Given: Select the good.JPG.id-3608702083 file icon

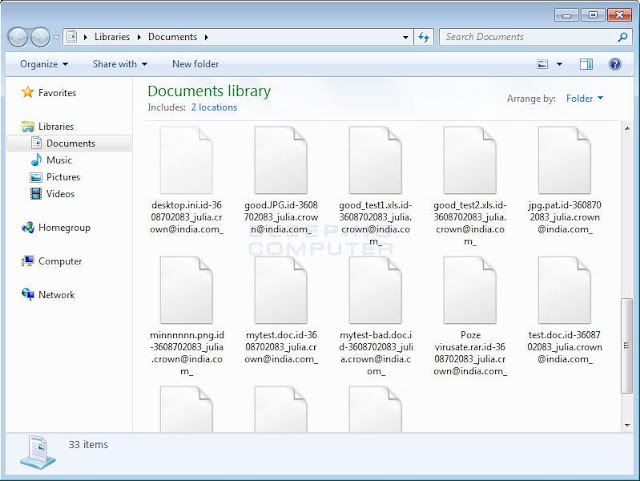Looking at the screenshot, I should 281,160.
